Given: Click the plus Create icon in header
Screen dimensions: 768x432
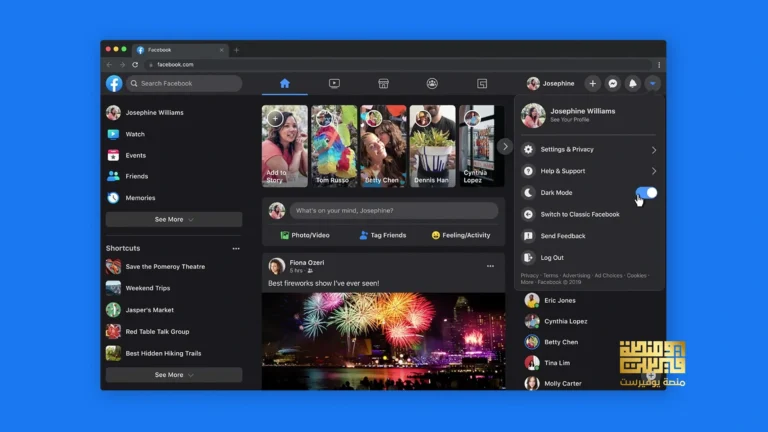Looking at the screenshot, I should coord(593,84).
